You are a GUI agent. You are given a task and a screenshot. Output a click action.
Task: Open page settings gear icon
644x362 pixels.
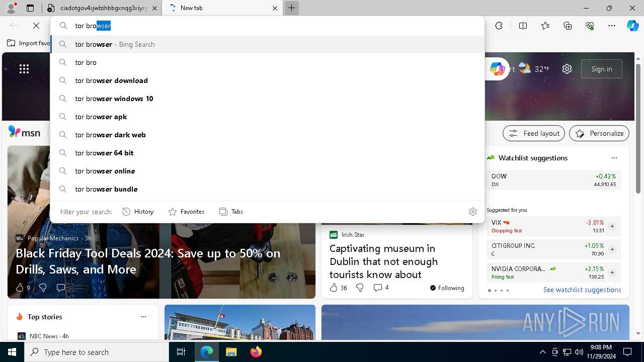(x=567, y=69)
